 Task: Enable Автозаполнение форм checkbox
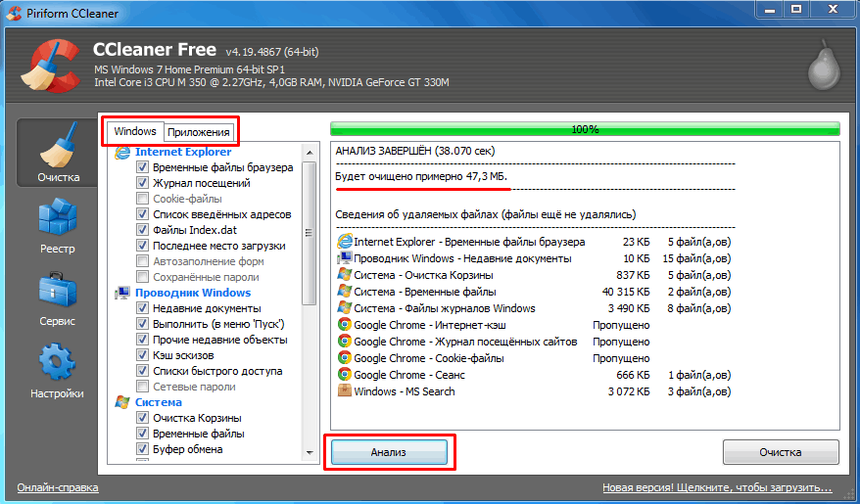pyautogui.click(x=143, y=261)
